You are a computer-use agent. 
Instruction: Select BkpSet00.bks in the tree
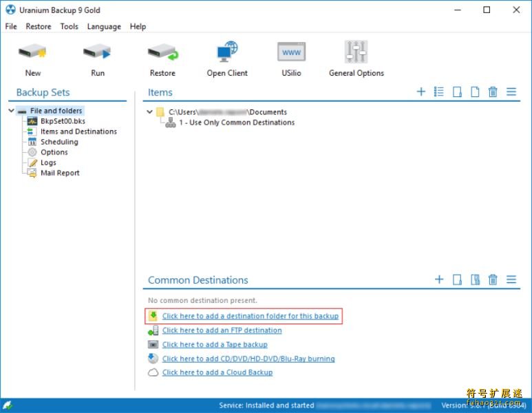click(x=63, y=121)
